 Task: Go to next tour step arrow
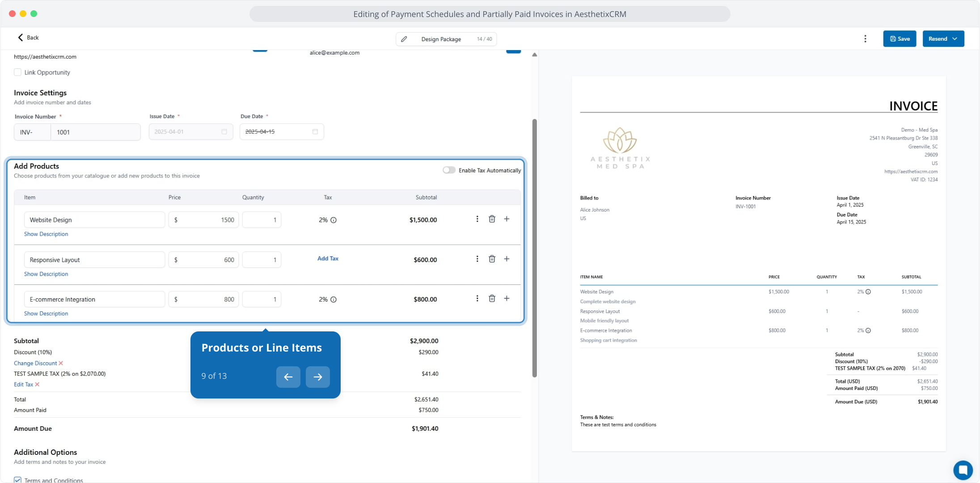pyautogui.click(x=317, y=377)
